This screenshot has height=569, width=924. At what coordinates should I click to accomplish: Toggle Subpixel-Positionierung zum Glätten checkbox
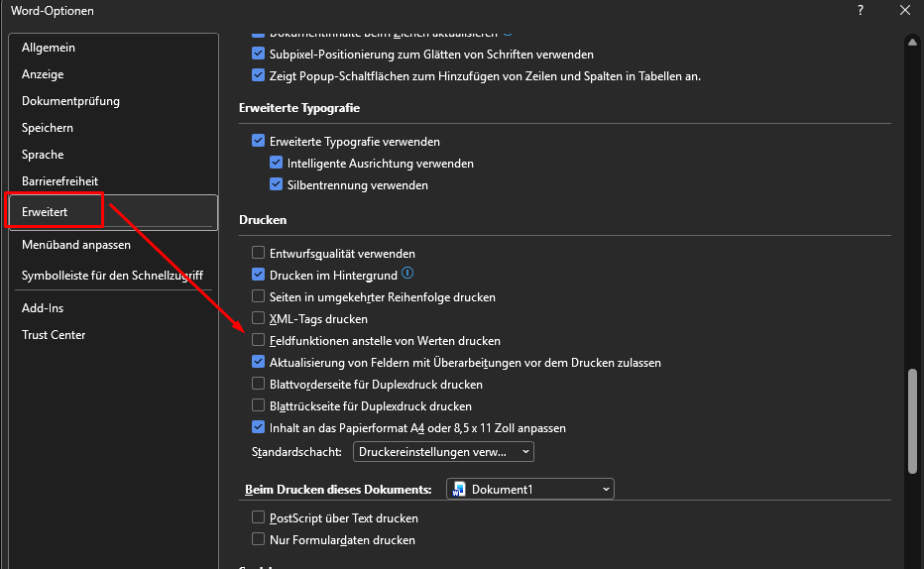pos(258,54)
